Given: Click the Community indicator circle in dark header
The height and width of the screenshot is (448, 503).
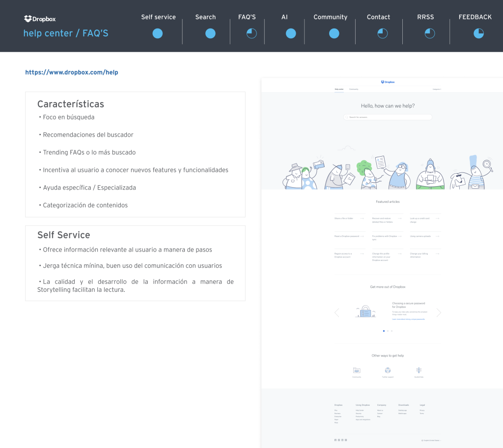Looking at the screenshot, I should 334,33.
